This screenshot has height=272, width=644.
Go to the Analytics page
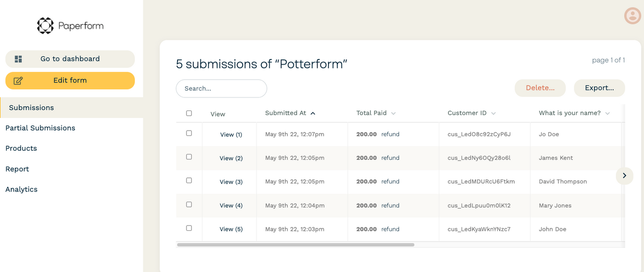[x=21, y=189]
